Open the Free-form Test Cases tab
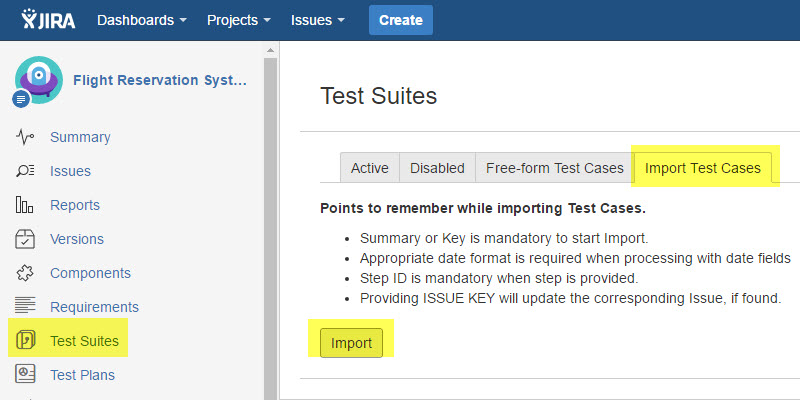This screenshot has width=800, height=400. (x=554, y=168)
